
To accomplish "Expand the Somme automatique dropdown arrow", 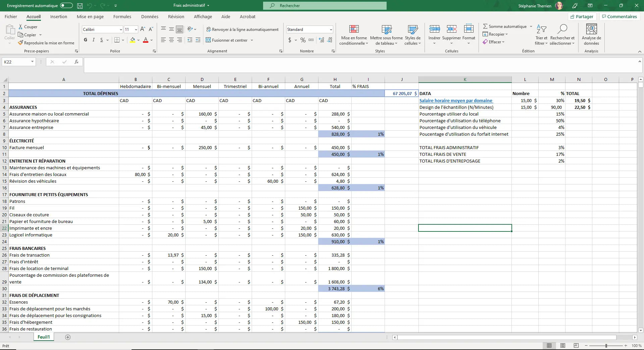I will 531,27.
